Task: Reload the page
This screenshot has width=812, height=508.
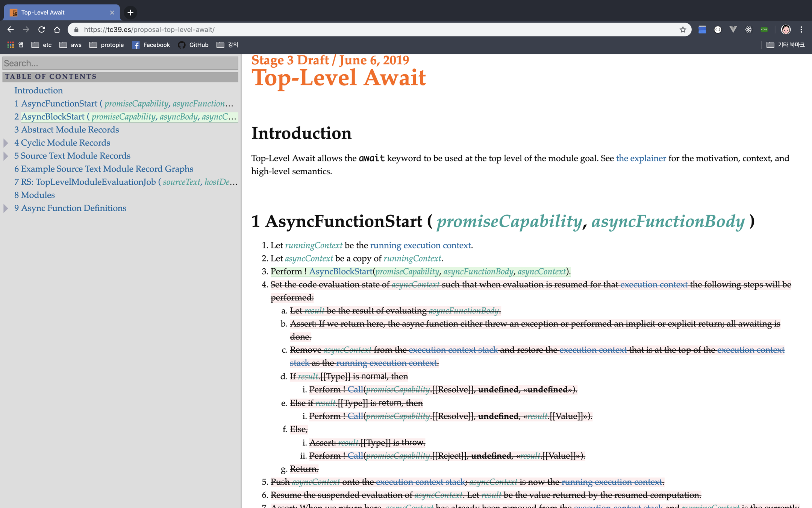Action: coord(41,29)
